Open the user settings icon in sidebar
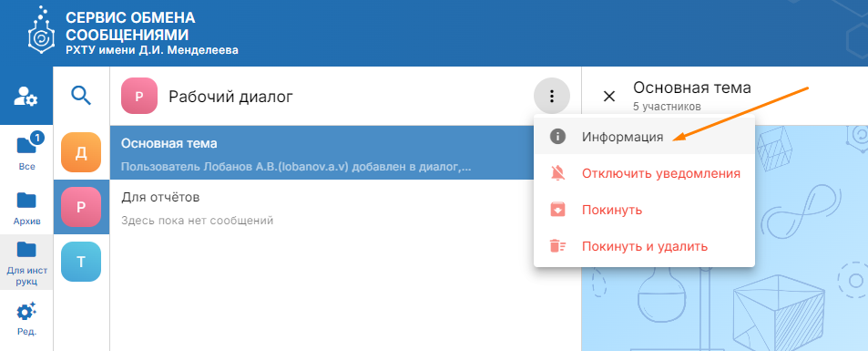Image resolution: width=868 pixels, height=351 pixels. click(x=26, y=96)
